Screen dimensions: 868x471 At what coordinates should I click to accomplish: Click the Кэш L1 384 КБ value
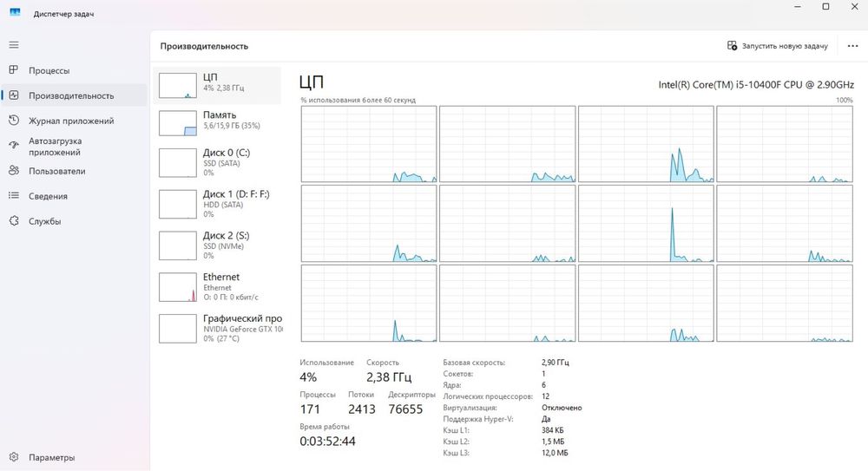click(x=552, y=430)
